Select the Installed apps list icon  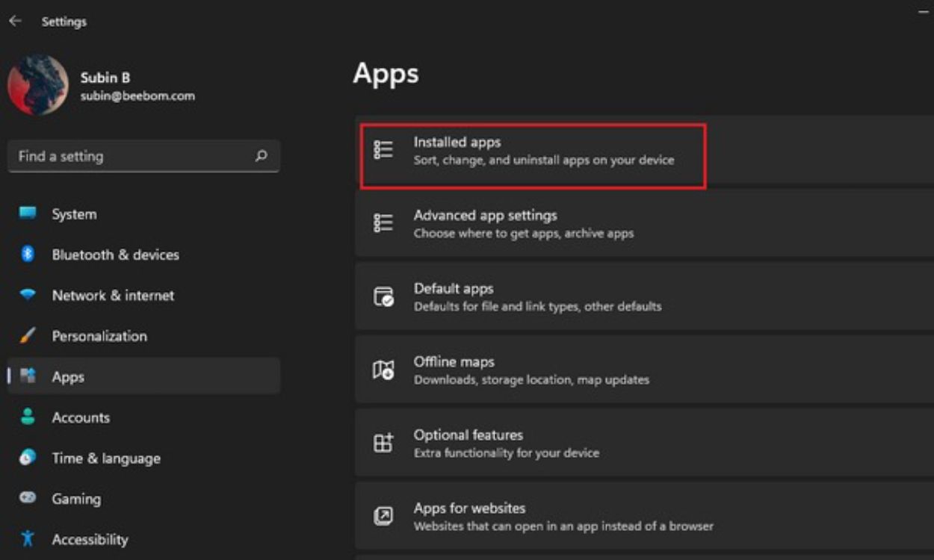pyautogui.click(x=384, y=149)
